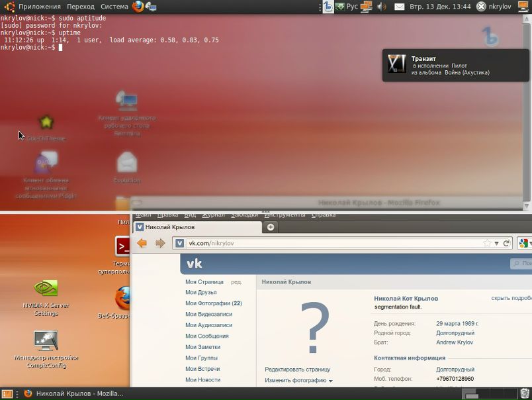Click the Firefox forward arrow button

tap(160, 243)
